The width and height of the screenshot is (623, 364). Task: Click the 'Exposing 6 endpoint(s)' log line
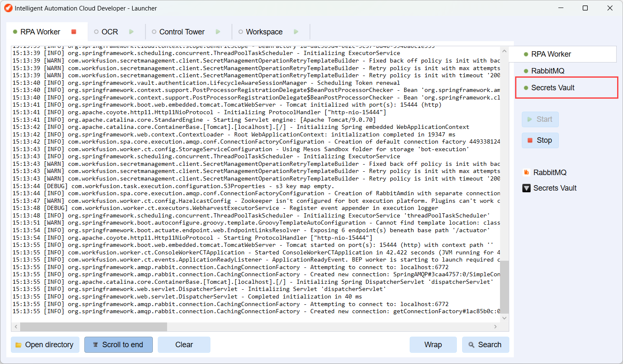point(251,230)
